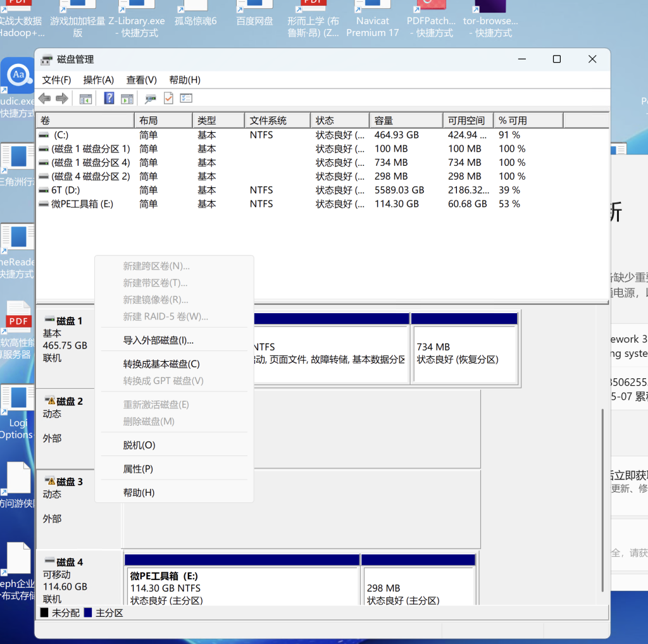Click the checklist settings toolbar icon

tap(186, 98)
